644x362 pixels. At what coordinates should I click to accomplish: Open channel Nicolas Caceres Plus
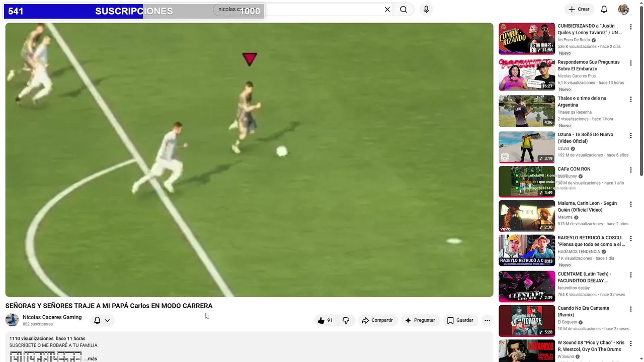click(577, 76)
